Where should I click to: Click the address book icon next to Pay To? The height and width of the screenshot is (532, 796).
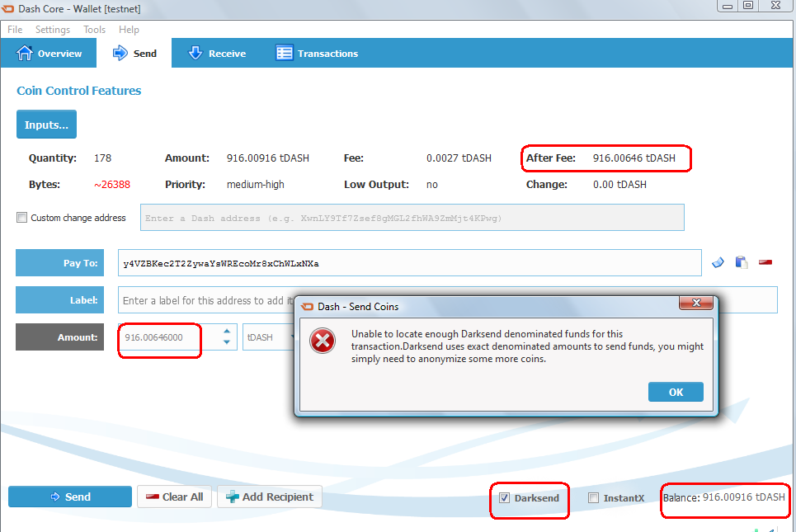tap(718, 262)
